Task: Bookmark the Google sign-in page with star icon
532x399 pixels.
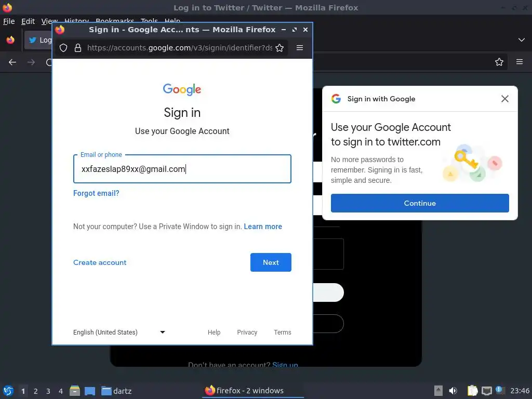Action: pyautogui.click(x=280, y=48)
